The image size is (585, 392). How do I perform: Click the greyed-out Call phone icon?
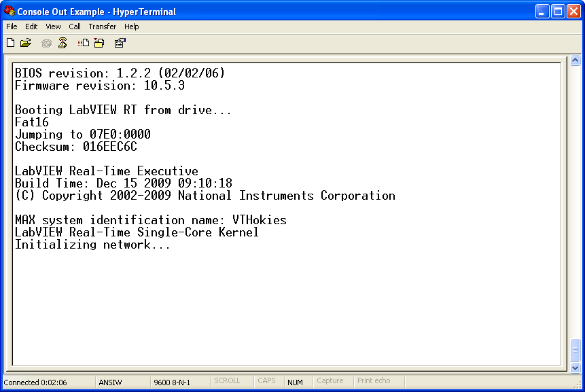click(46, 43)
